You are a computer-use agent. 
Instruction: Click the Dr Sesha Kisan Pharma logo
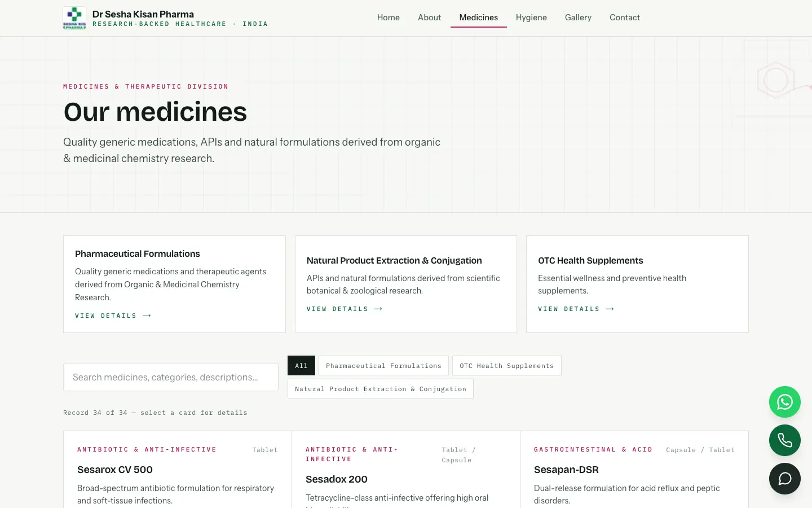point(74,18)
